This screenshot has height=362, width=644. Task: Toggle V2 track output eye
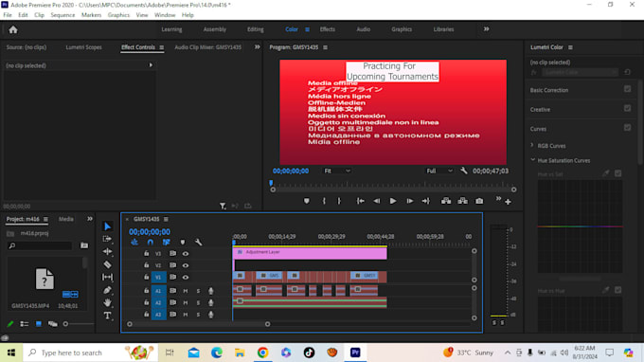[186, 265]
